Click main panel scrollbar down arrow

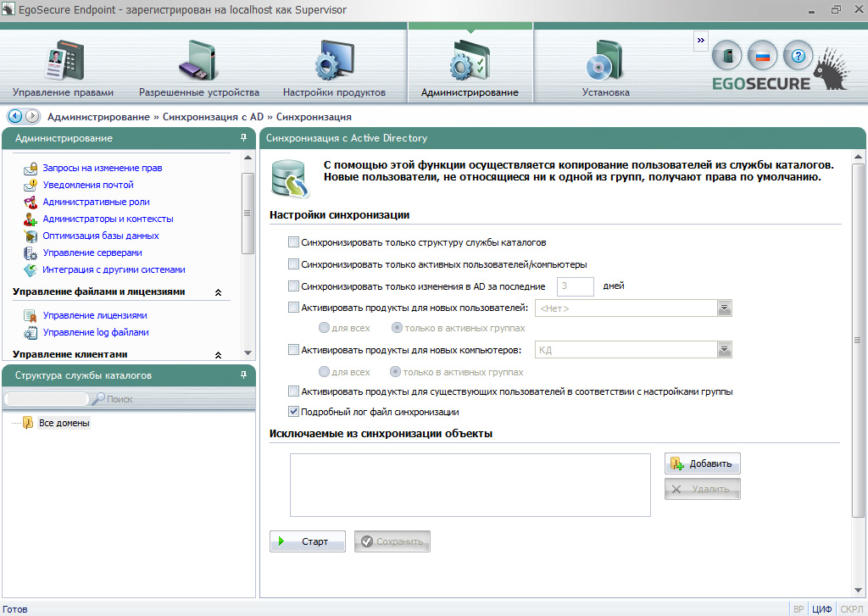pyautogui.click(x=858, y=590)
